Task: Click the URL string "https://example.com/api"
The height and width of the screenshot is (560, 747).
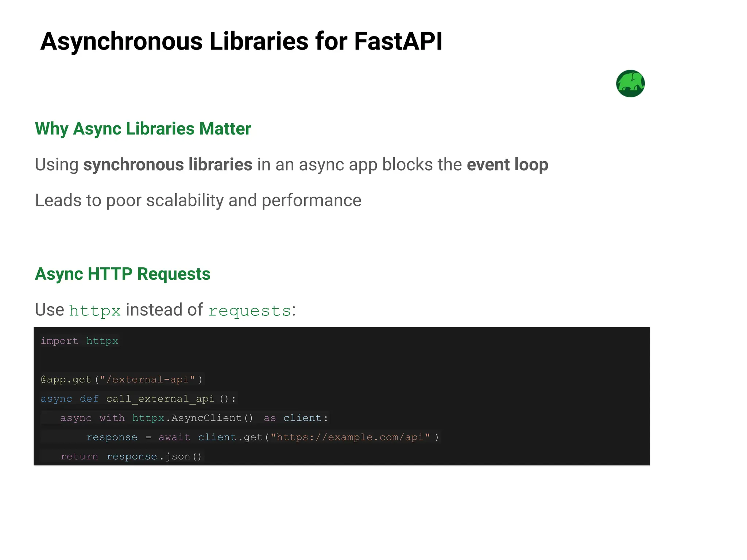Action: 350,437
